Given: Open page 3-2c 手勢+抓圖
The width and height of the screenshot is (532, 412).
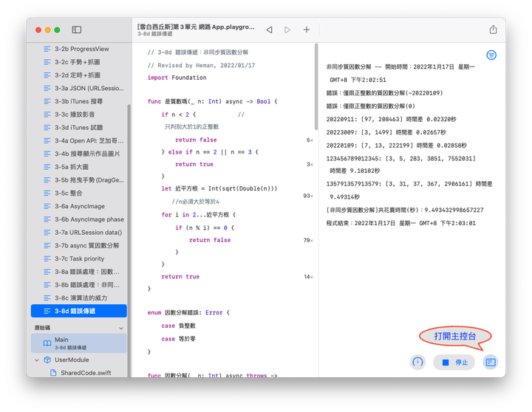Looking at the screenshot, I should 79,62.
